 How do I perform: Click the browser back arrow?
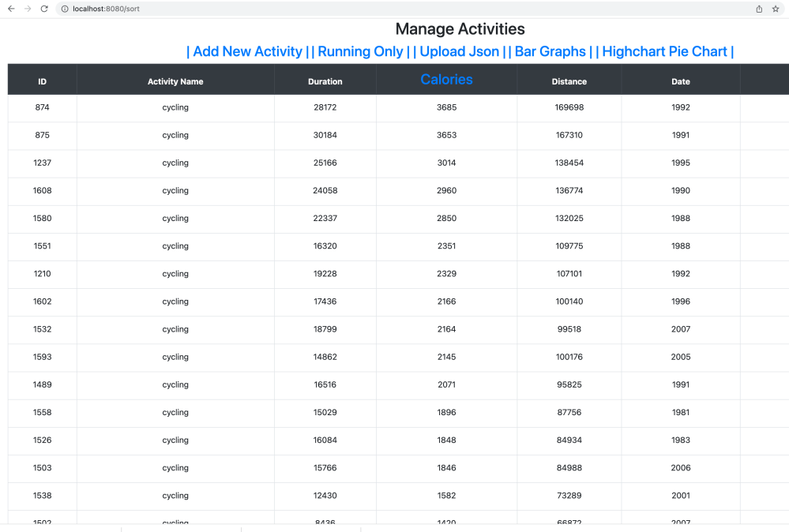pyautogui.click(x=11, y=9)
